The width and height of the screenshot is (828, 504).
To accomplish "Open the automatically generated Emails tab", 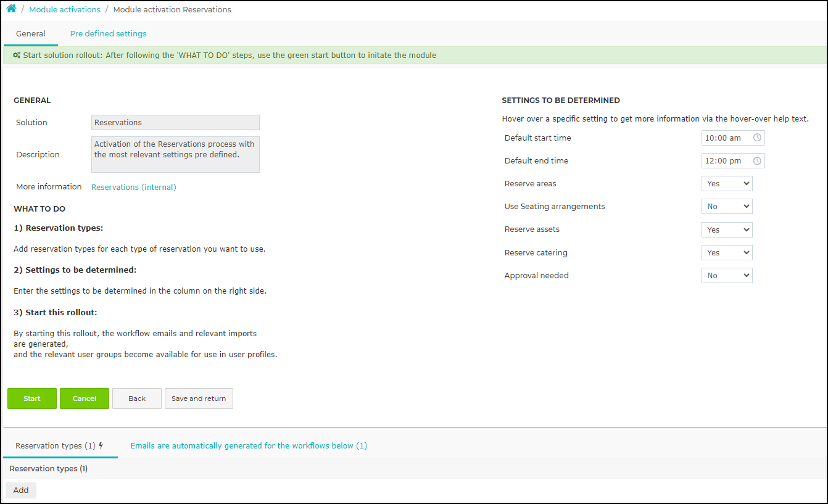I will (249, 446).
